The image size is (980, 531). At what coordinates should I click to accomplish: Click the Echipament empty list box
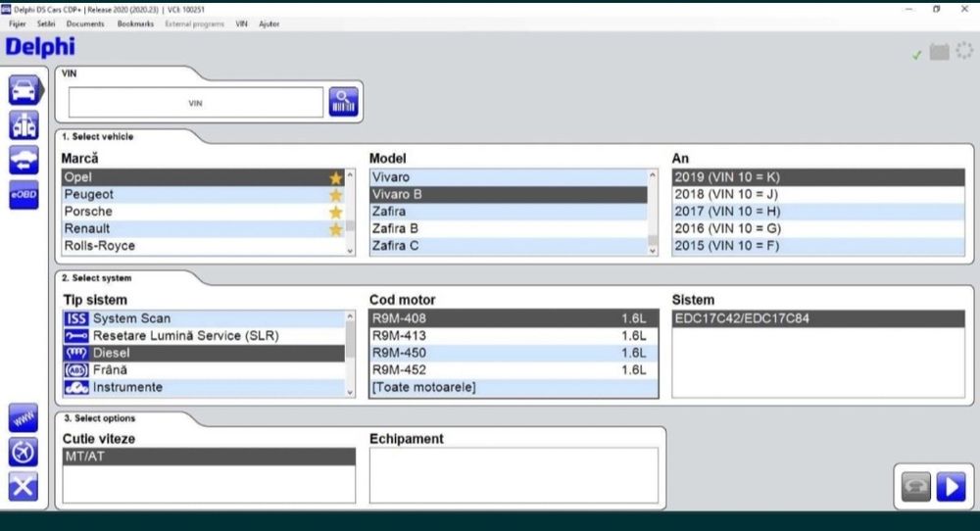click(514, 475)
